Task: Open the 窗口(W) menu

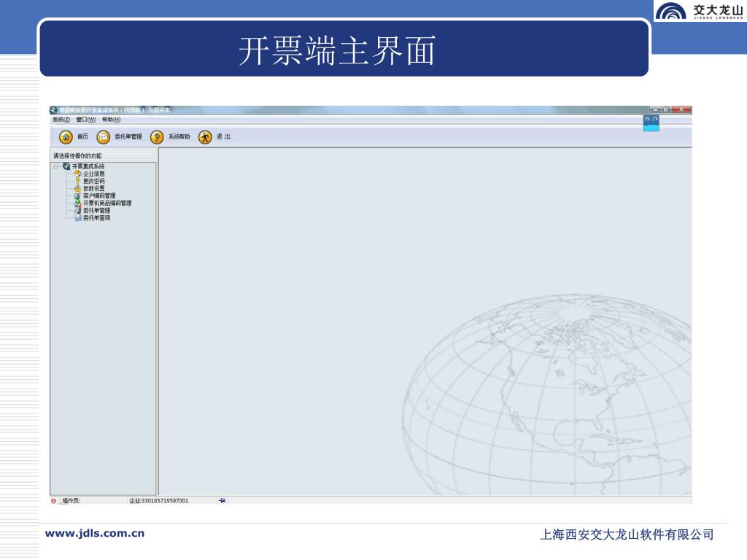Action: pos(86,120)
